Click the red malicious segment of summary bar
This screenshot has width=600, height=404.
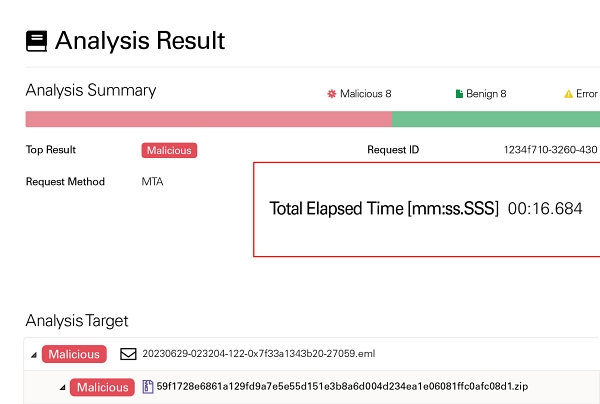(x=209, y=119)
